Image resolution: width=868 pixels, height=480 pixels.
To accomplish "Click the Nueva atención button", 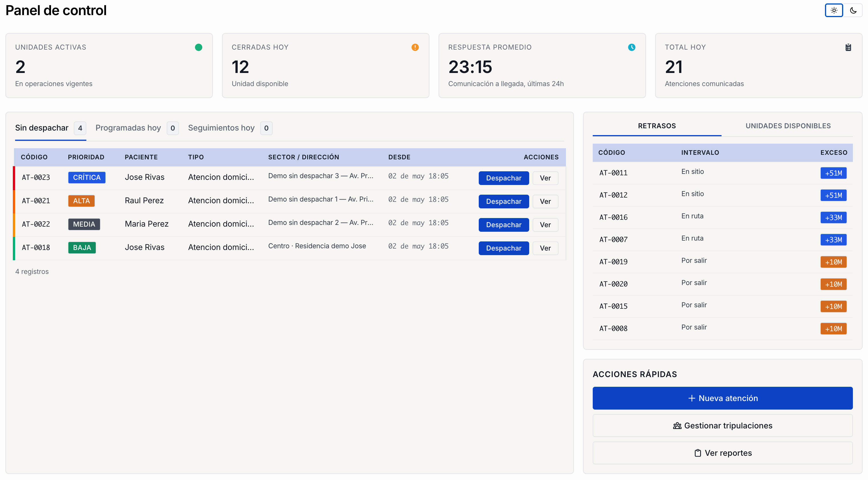I will [x=722, y=398].
